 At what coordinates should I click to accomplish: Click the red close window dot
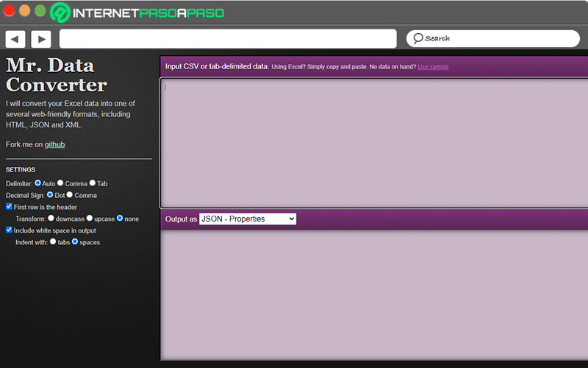9,10
